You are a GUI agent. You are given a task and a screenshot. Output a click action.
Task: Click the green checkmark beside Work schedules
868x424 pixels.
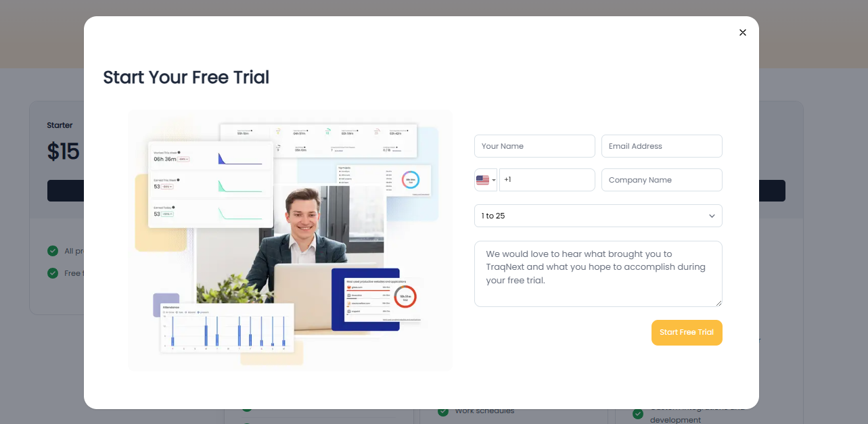(443, 410)
